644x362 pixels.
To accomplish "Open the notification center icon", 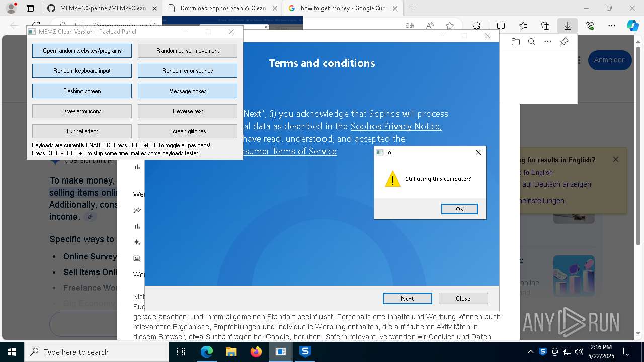I will pyautogui.click(x=627, y=352).
